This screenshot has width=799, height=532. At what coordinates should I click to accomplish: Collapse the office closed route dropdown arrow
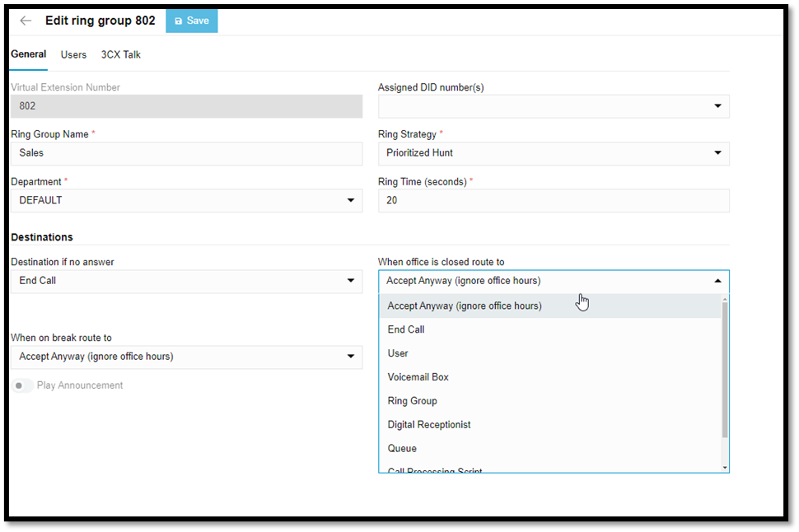717,281
